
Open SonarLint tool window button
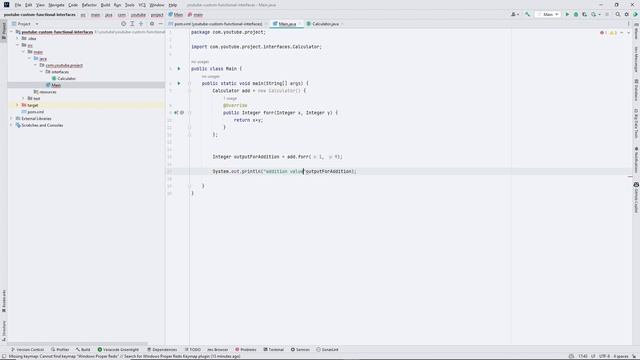tap(327, 350)
